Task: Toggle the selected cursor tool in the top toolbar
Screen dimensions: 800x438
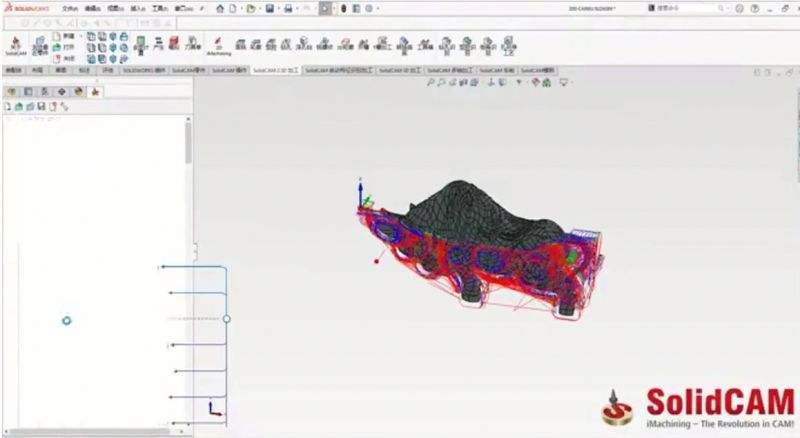Action: 327,8
